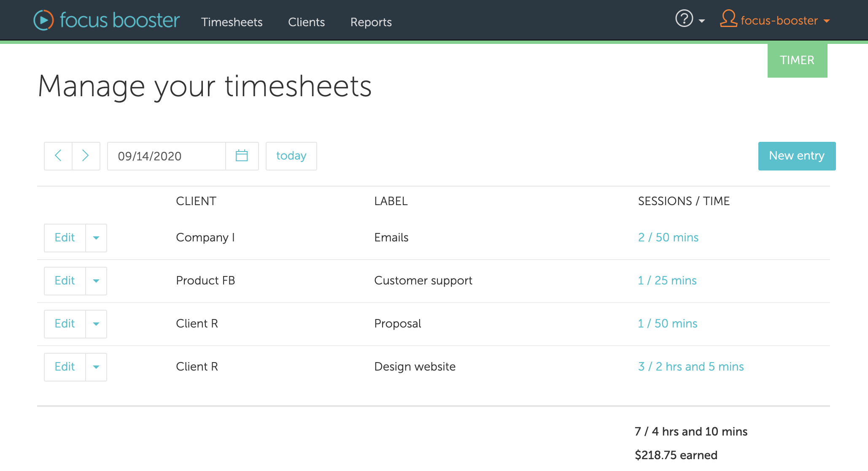
Task: Click the today button to reset date
Action: click(x=291, y=156)
